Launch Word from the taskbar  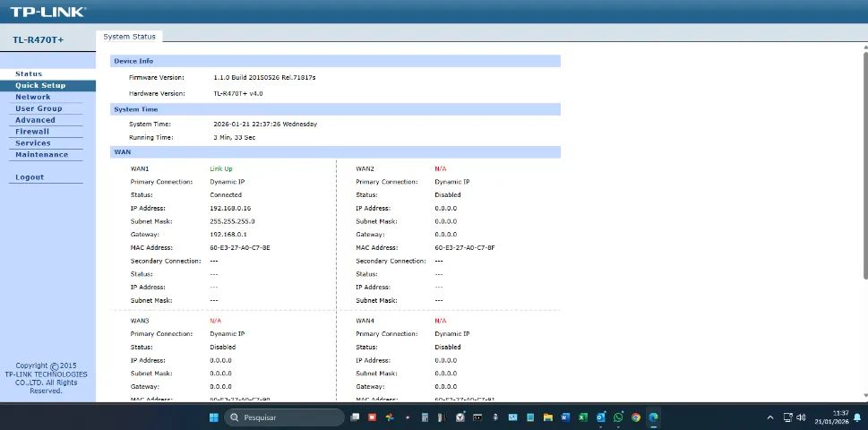tap(565, 417)
